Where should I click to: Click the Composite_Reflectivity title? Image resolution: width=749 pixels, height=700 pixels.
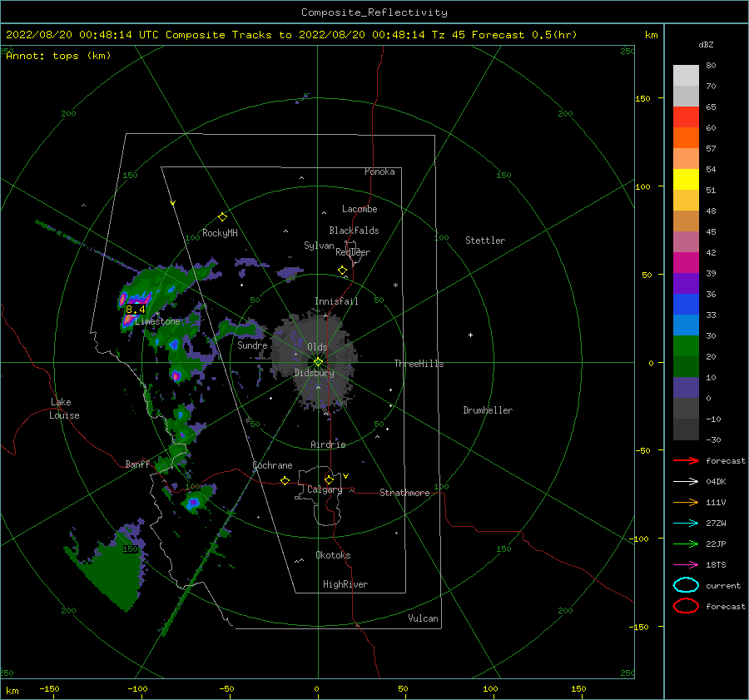click(x=374, y=12)
